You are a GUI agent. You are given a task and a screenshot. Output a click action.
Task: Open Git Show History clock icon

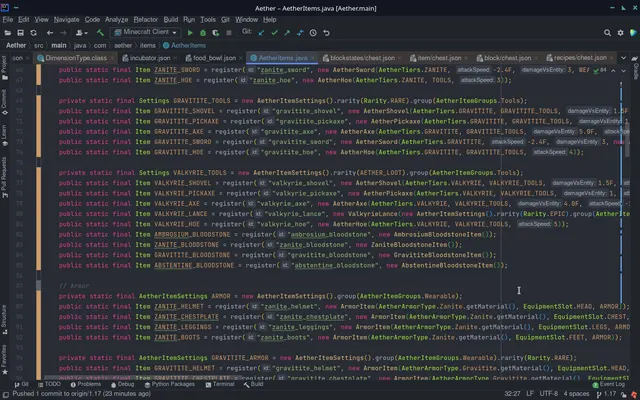(313, 33)
